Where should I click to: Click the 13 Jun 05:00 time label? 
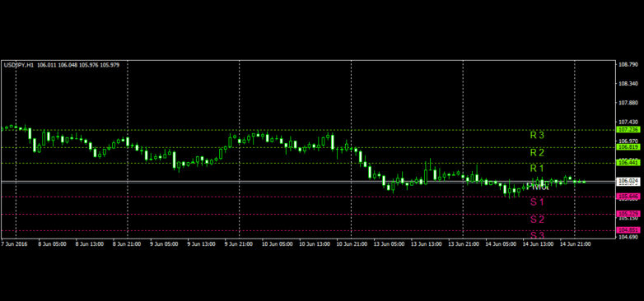coord(388,244)
